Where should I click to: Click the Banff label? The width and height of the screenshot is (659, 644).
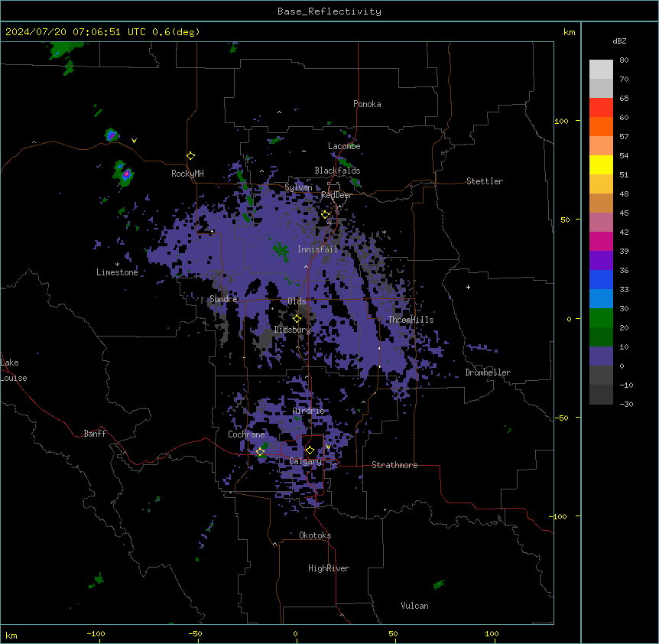[95, 434]
